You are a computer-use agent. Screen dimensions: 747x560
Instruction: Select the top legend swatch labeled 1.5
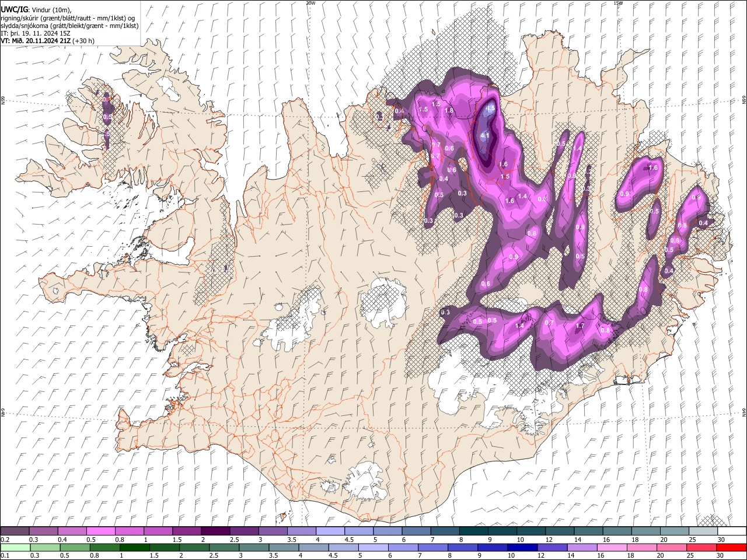(187, 531)
